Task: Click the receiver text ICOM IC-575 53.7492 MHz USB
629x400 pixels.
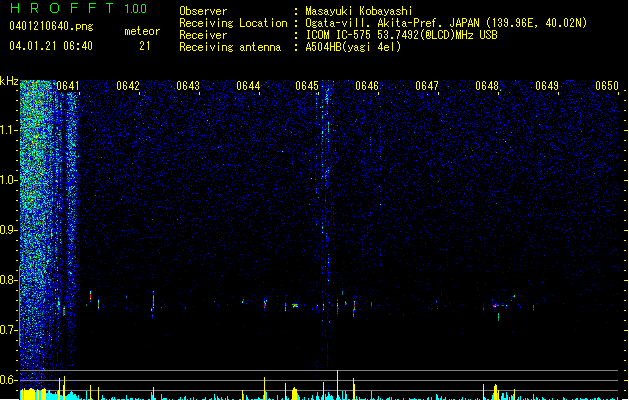Action: click(402, 35)
